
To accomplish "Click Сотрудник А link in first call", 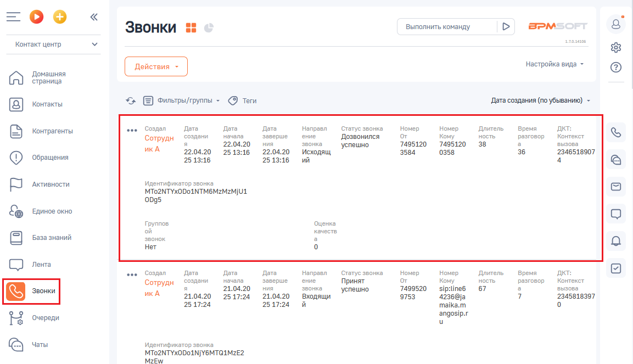I will coord(159,143).
